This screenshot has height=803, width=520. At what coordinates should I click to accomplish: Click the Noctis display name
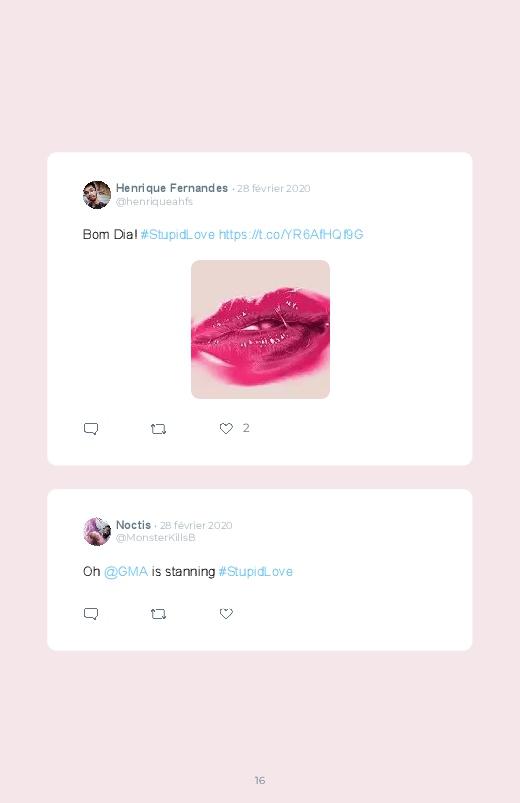[133, 525]
